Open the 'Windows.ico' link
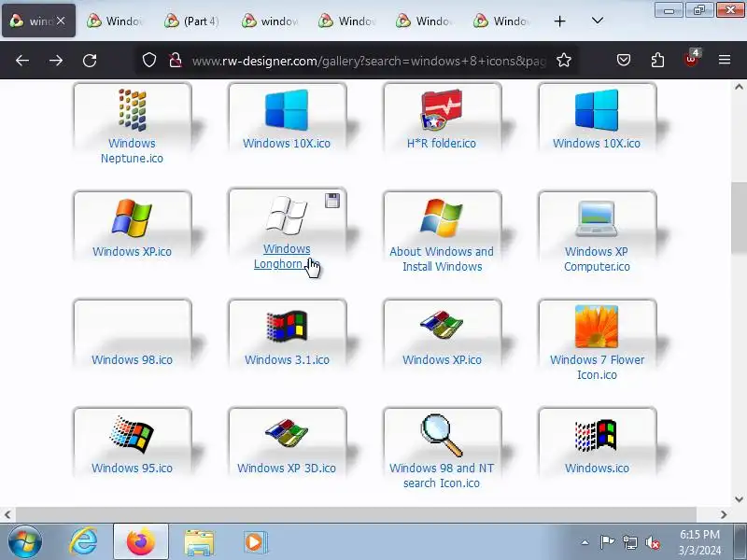Image resolution: width=747 pixels, height=560 pixels. 597,468
